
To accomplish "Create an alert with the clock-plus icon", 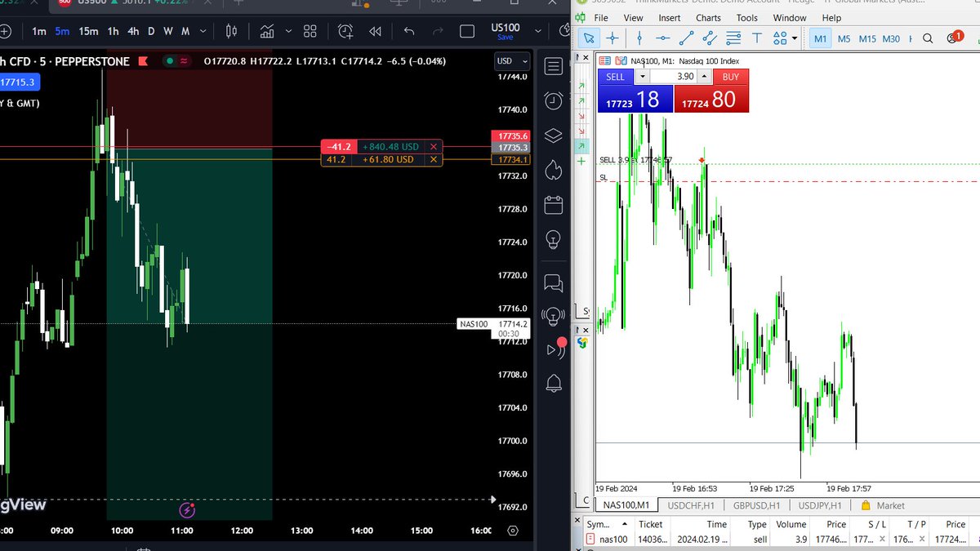I will tap(345, 32).
